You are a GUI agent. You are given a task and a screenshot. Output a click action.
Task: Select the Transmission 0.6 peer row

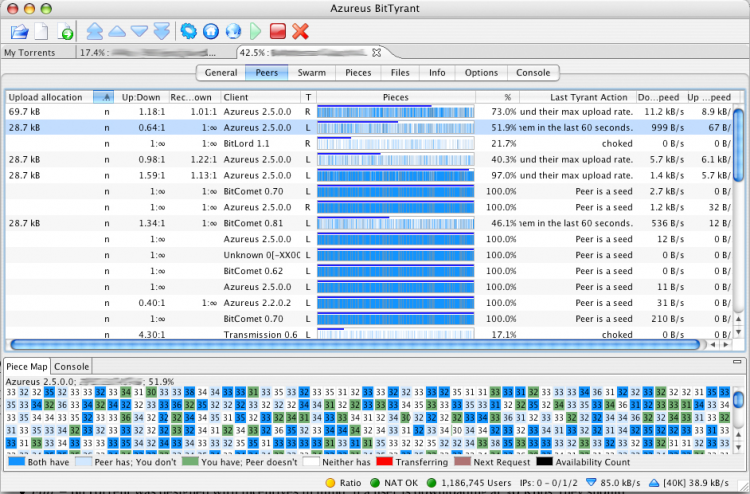[368, 334]
